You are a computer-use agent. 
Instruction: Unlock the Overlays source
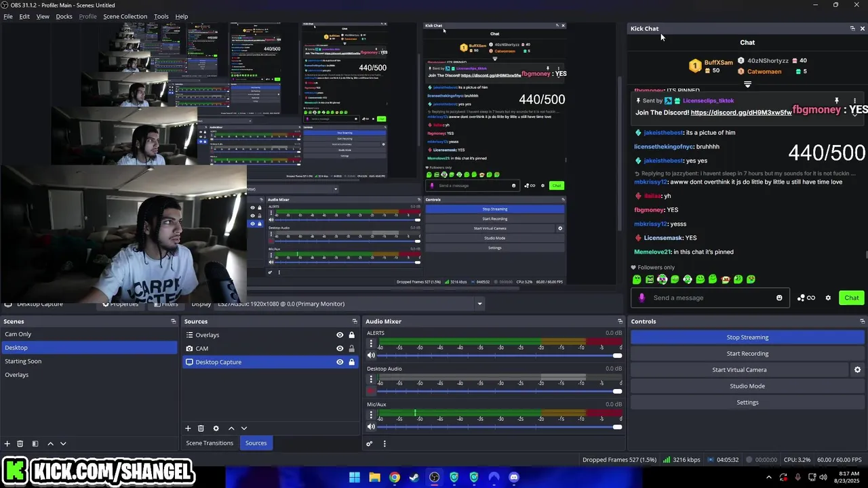pyautogui.click(x=351, y=335)
